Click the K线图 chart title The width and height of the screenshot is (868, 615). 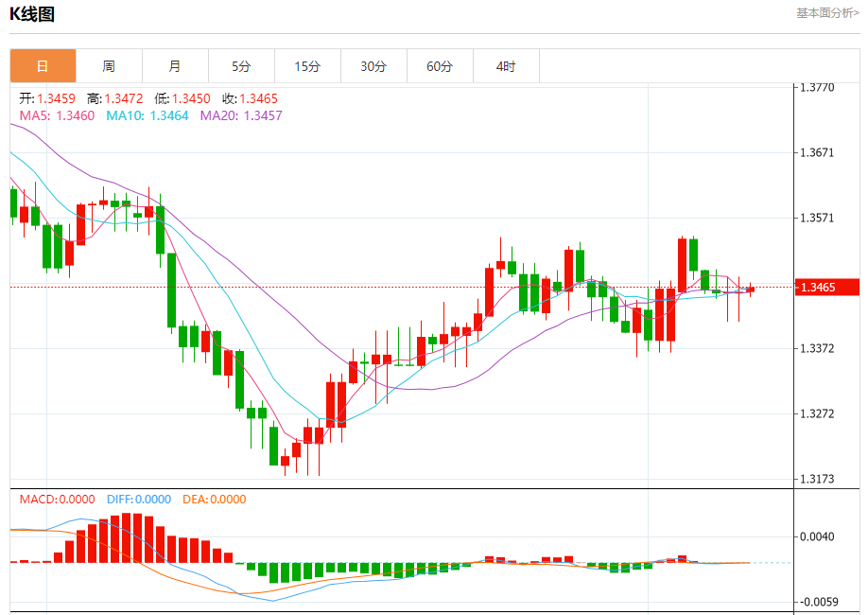[x=32, y=14]
